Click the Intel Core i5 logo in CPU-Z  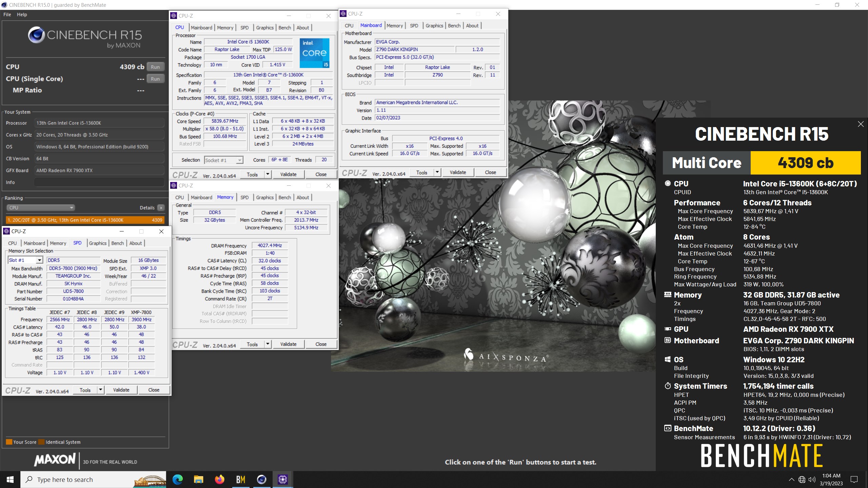(x=314, y=53)
